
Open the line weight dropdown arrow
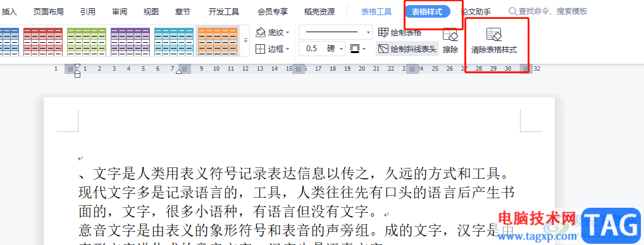[342, 49]
